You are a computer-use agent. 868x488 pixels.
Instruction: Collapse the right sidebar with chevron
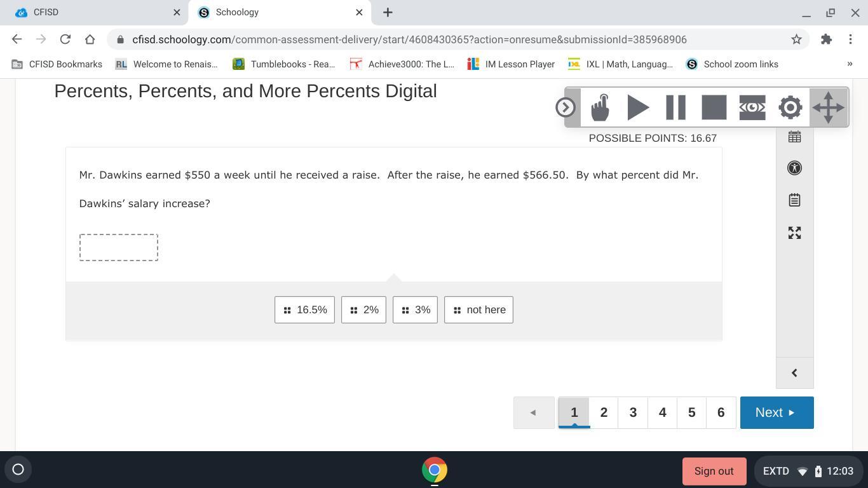[x=794, y=373]
